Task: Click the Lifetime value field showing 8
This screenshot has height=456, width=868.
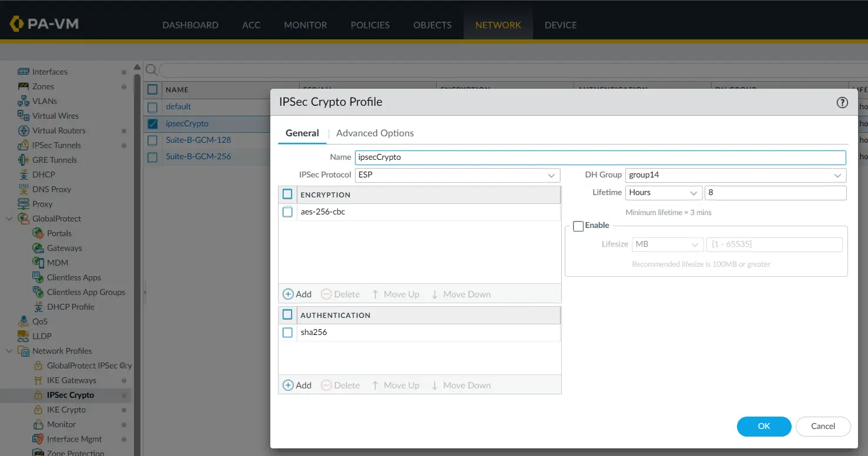Action: pyautogui.click(x=776, y=193)
